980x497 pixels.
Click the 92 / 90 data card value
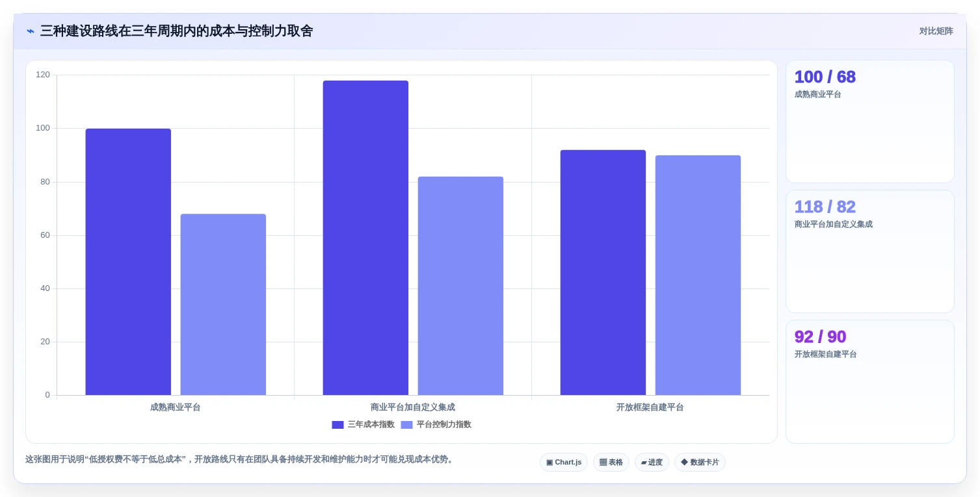click(820, 337)
